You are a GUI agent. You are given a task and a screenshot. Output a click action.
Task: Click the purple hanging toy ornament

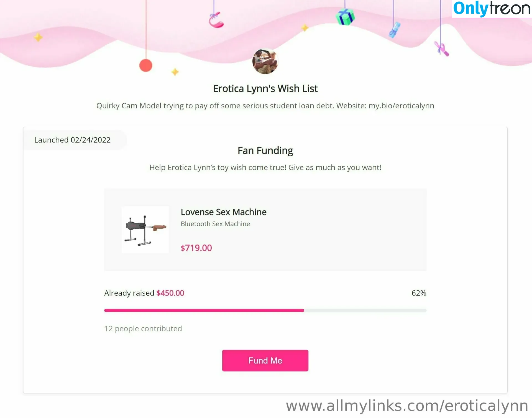pos(441,49)
